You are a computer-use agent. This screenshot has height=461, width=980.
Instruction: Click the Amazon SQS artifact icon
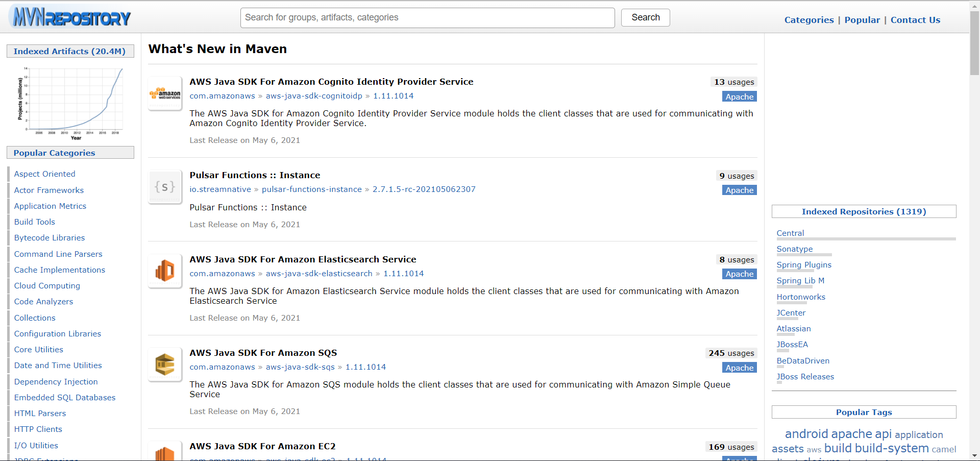165,365
